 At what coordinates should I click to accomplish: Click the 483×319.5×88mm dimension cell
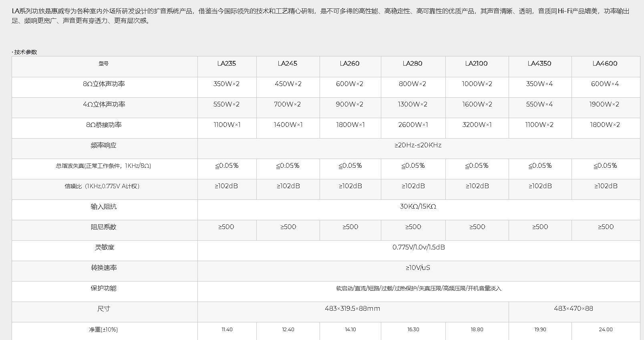point(352,309)
